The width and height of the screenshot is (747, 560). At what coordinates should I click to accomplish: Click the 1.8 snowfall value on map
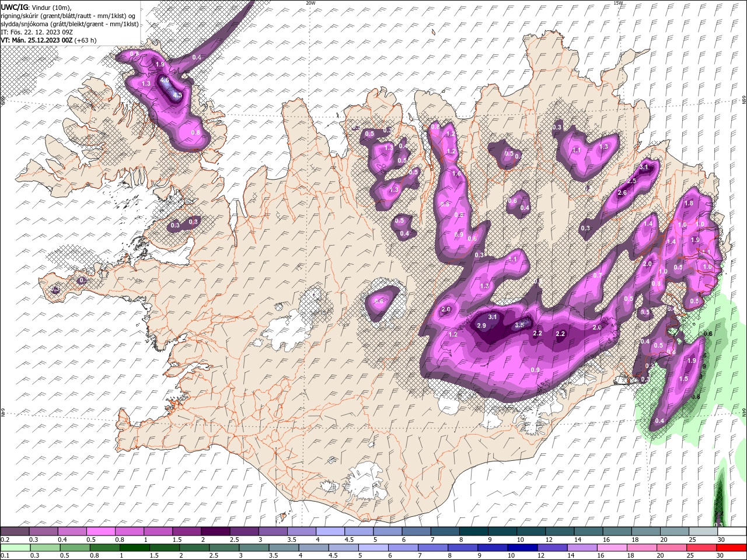pos(689,203)
